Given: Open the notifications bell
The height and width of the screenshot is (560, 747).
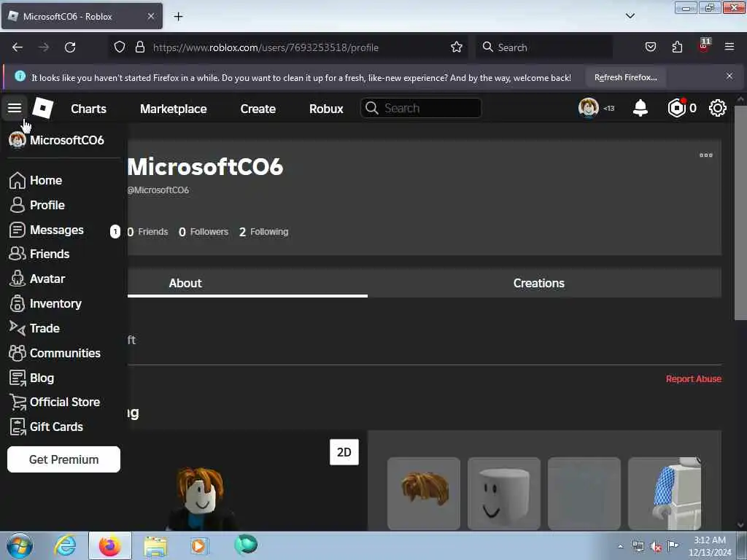Looking at the screenshot, I should tap(640, 108).
